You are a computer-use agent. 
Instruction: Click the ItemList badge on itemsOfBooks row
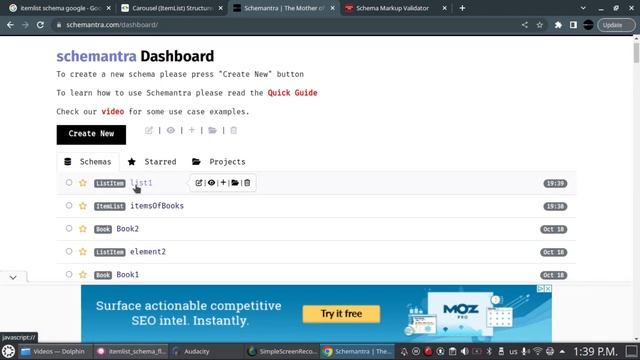(110, 206)
